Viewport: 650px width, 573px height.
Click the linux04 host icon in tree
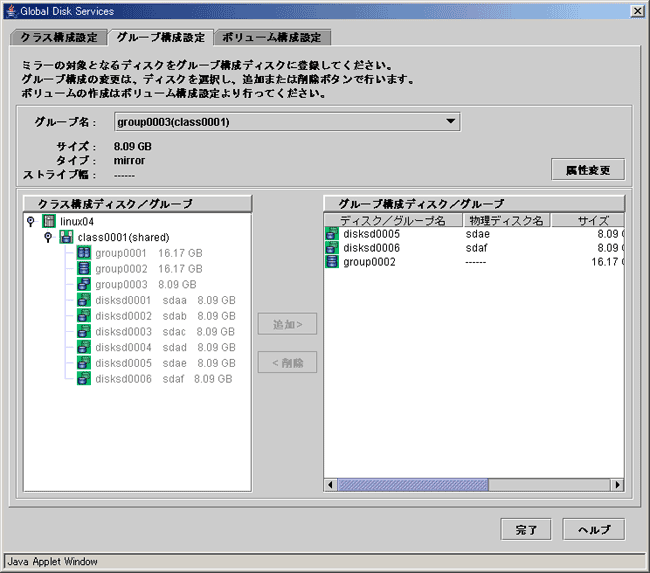click(x=49, y=220)
